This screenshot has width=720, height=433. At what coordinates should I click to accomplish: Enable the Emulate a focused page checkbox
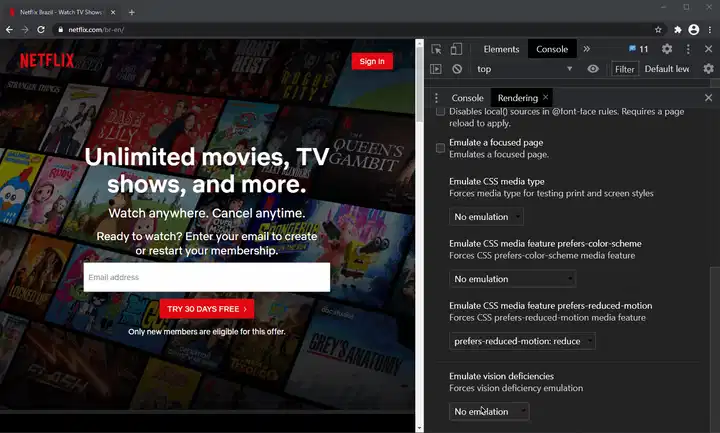tap(440, 148)
